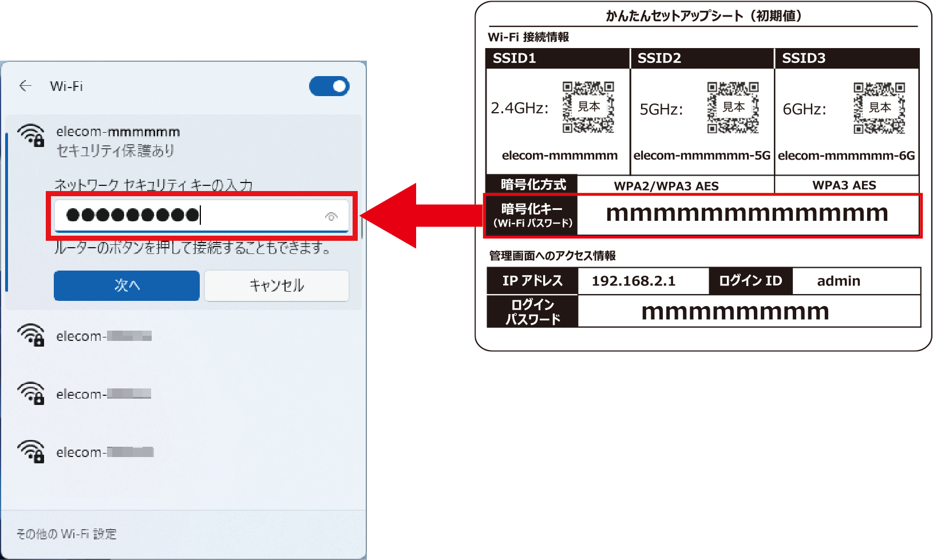Viewport: 933px width, 560px height.
Task: Select the text elecom-mmmmmm-6G on setup sheet
Action: [847, 156]
